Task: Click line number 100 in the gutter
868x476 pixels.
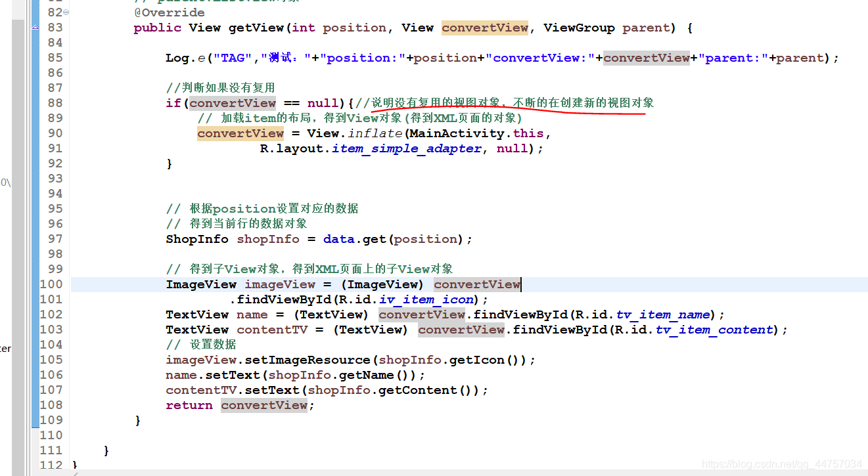Action: [51, 284]
